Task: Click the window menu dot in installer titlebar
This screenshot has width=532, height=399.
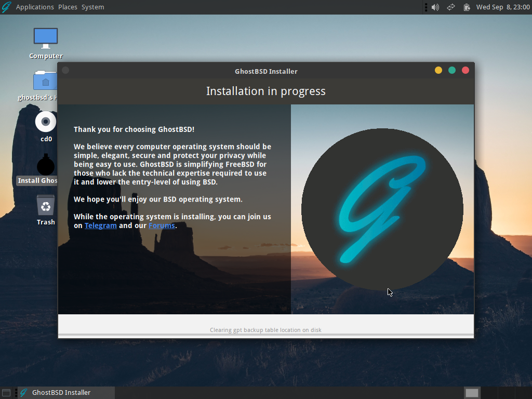Action: pos(65,70)
